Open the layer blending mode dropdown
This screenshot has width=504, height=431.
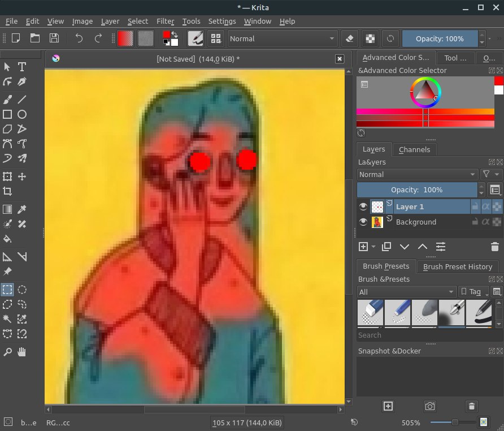pyautogui.click(x=417, y=174)
